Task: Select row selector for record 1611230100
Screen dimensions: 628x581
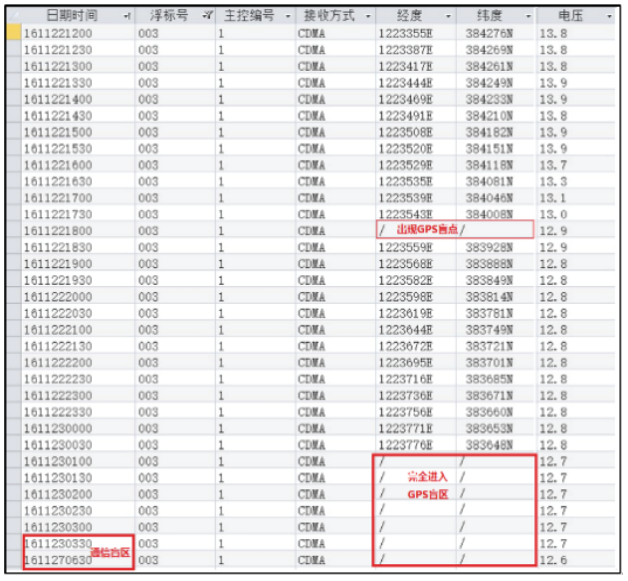Action: [13, 460]
